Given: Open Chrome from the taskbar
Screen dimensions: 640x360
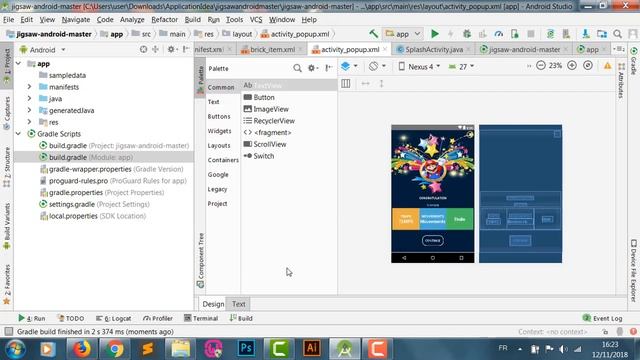Looking at the screenshot, I should point(115,349).
